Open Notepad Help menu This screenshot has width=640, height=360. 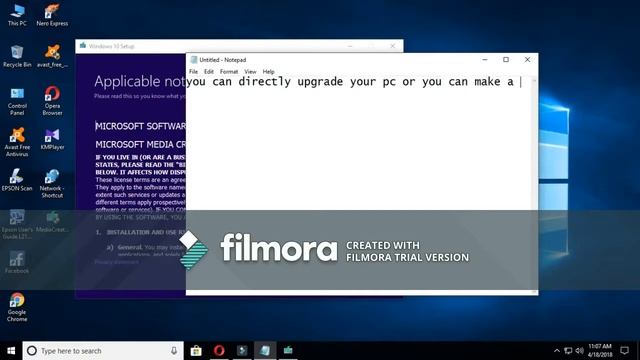point(268,72)
